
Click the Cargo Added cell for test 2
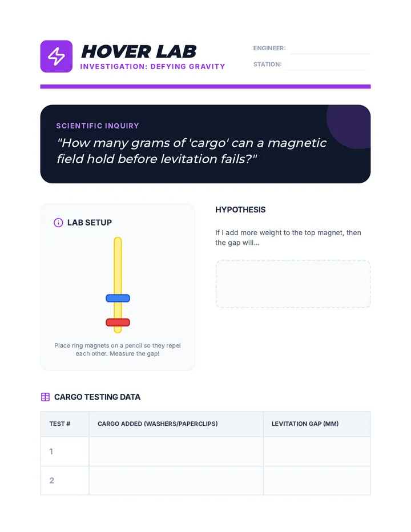(x=176, y=481)
